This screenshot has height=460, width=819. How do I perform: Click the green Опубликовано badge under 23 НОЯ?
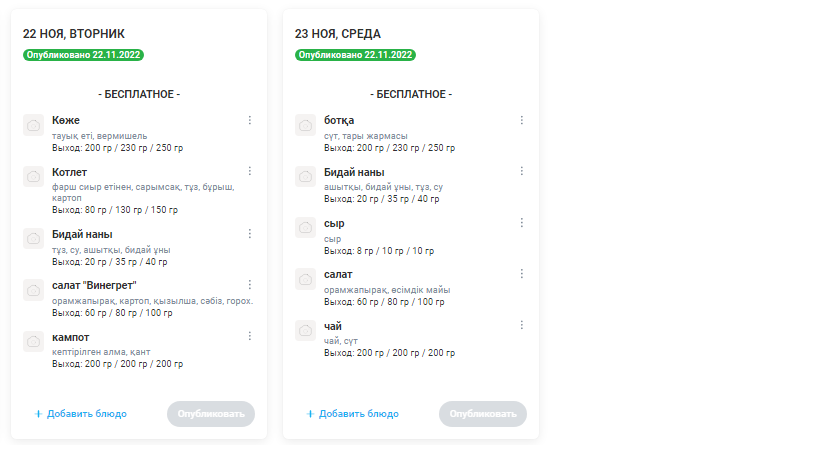coord(355,56)
